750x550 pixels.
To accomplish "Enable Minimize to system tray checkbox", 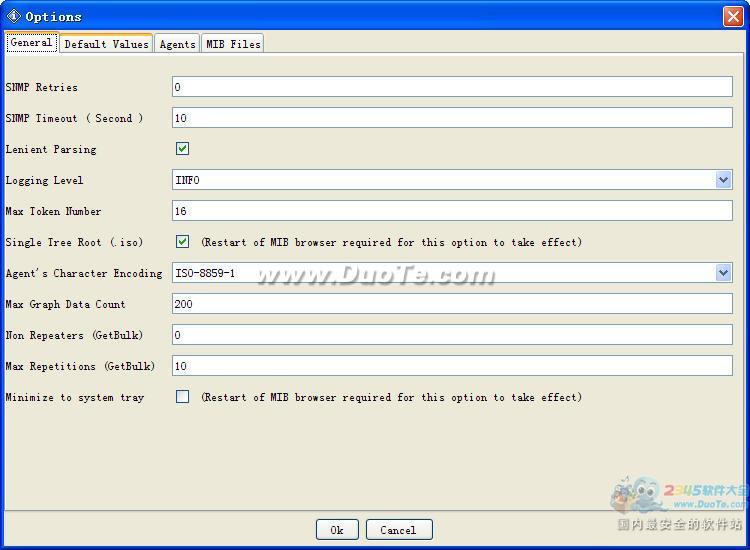I will [182, 396].
